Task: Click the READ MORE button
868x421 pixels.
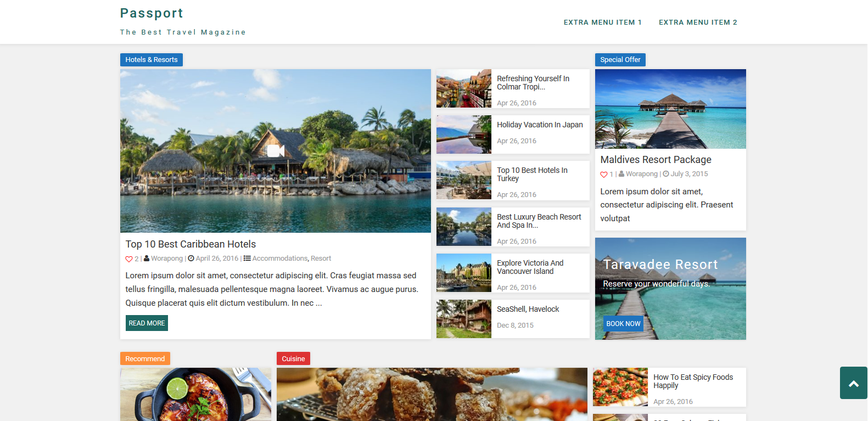Action: point(147,323)
